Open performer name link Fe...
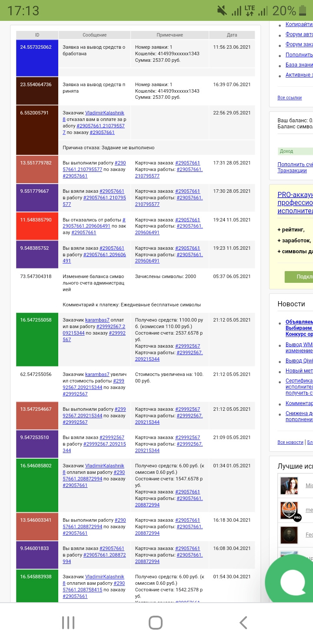The height and width of the screenshot is (644, 313). (x=309, y=535)
